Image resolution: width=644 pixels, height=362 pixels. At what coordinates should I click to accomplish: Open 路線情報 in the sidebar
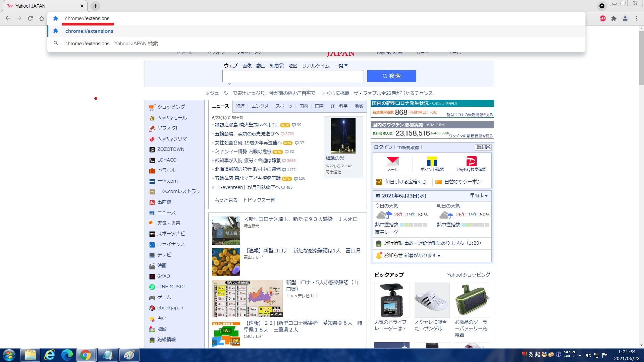pyautogui.click(x=166, y=340)
